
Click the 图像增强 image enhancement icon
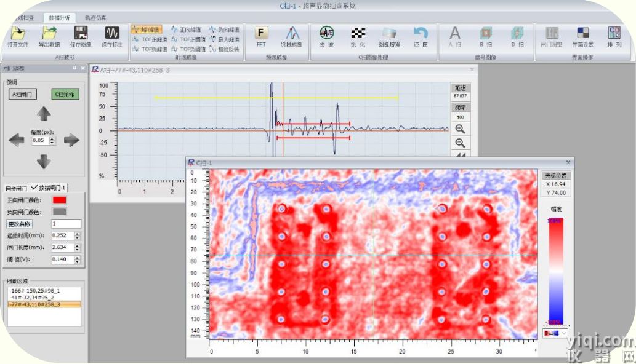[x=389, y=36]
